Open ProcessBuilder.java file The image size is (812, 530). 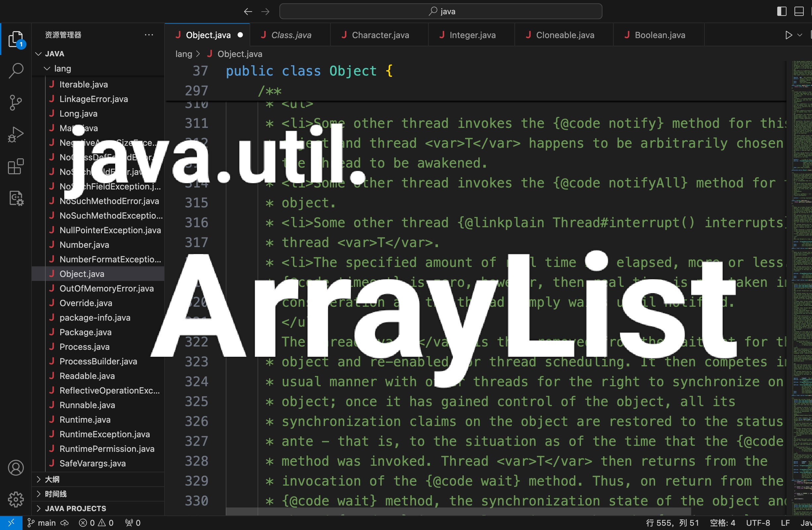click(98, 361)
